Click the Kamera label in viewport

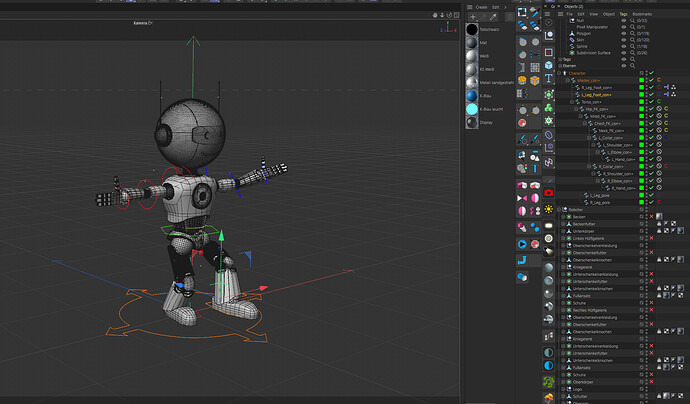pyautogui.click(x=141, y=23)
